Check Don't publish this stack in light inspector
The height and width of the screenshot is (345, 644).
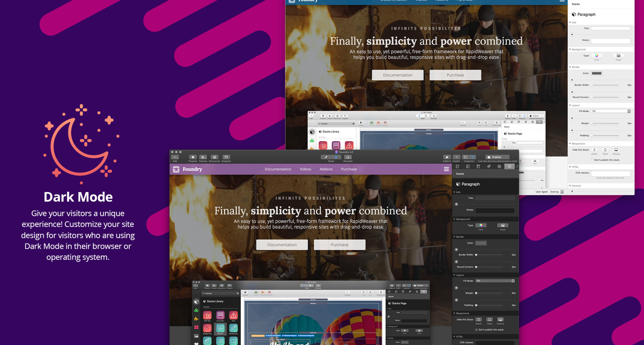(x=592, y=160)
